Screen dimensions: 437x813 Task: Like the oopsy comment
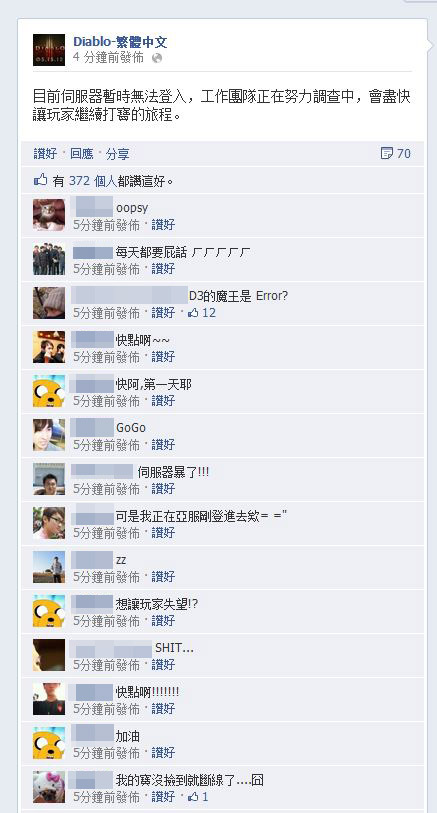[163, 225]
